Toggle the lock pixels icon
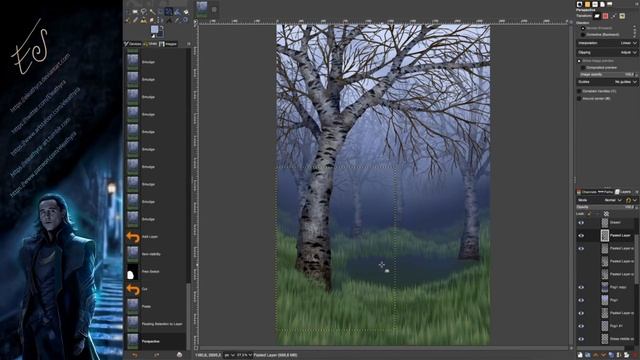640x360 pixels. click(589, 214)
